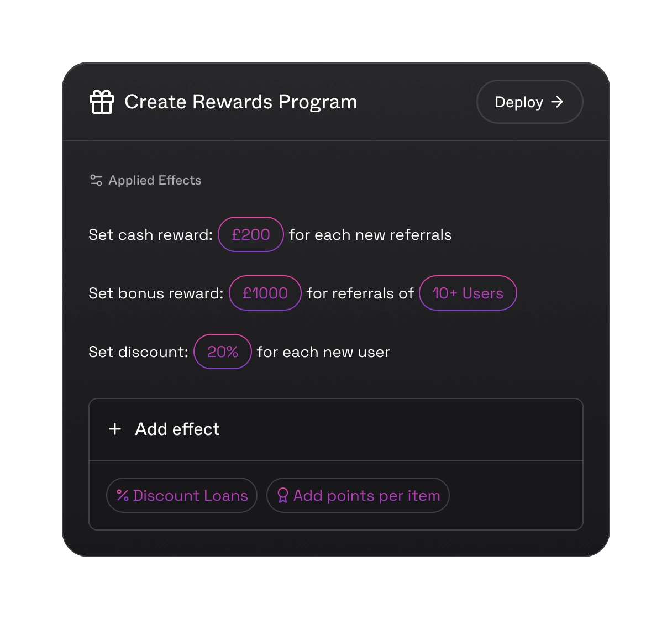Click the plus icon beside Add effect
Viewport: 672px width, 619px height.
pyautogui.click(x=114, y=429)
